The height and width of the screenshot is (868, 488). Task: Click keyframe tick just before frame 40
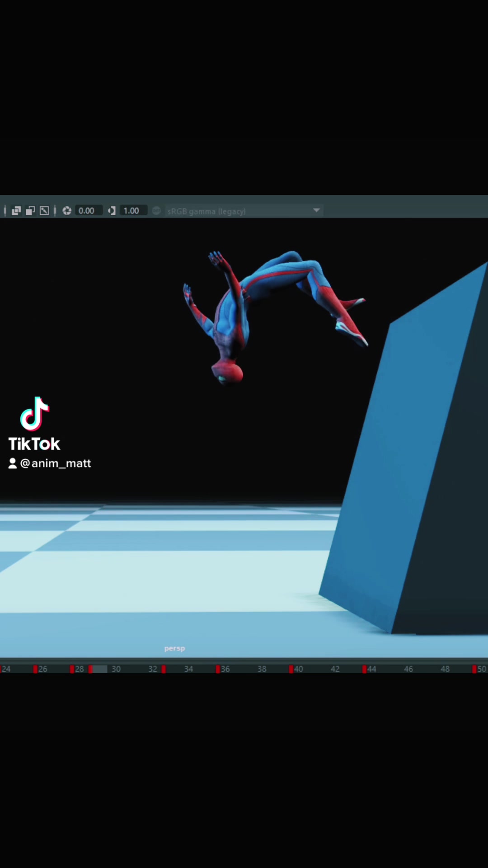click(291, 669)
